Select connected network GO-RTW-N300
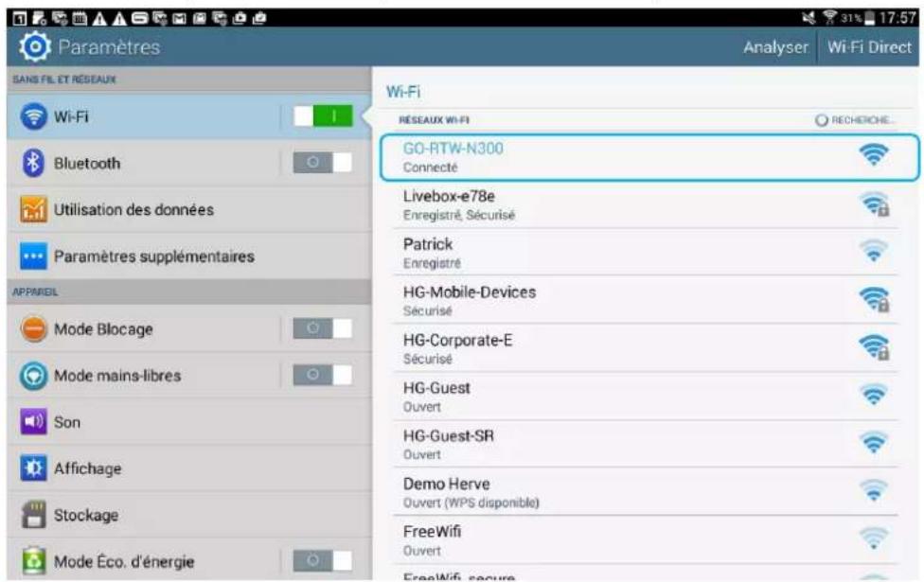This screenshot has width=924, height=582. point(649,157)
